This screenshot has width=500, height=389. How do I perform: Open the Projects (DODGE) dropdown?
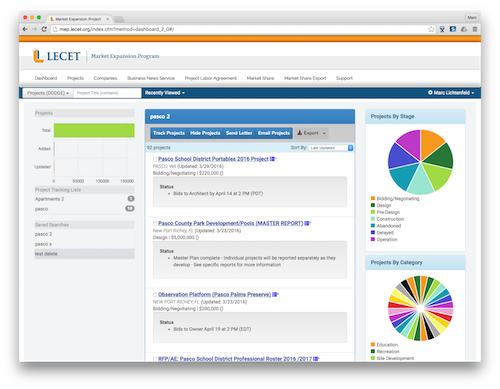[x=48, y=93]
